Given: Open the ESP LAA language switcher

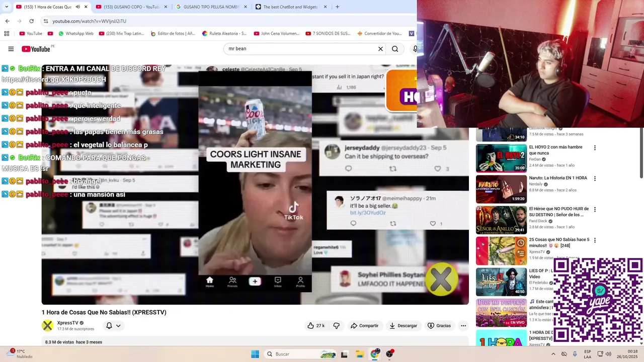Looking at the screenshot, I should 588,354.
